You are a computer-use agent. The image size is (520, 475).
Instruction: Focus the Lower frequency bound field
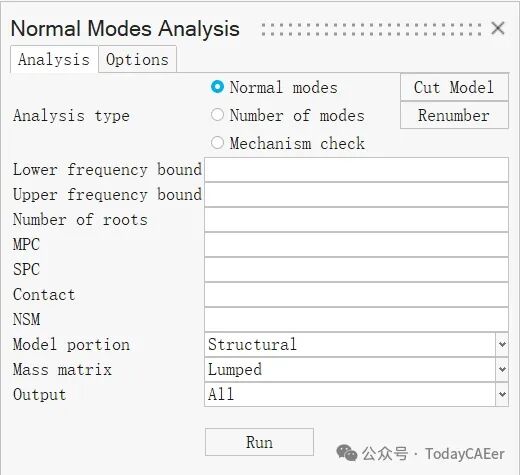coord(356,170)
